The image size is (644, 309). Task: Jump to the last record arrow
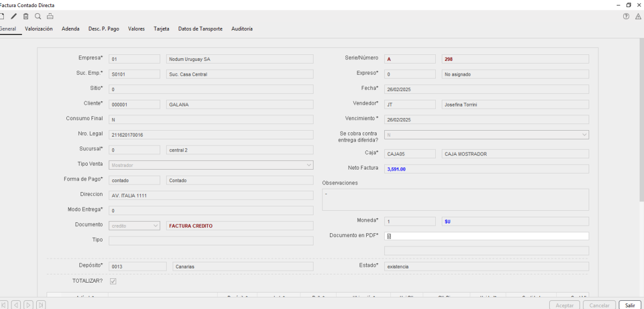[x=41, y=305]
